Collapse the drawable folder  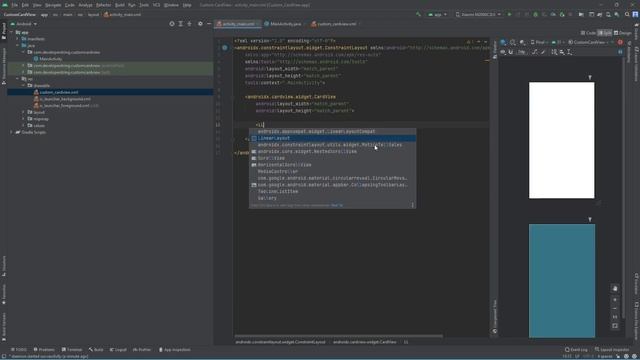[24, 86]
